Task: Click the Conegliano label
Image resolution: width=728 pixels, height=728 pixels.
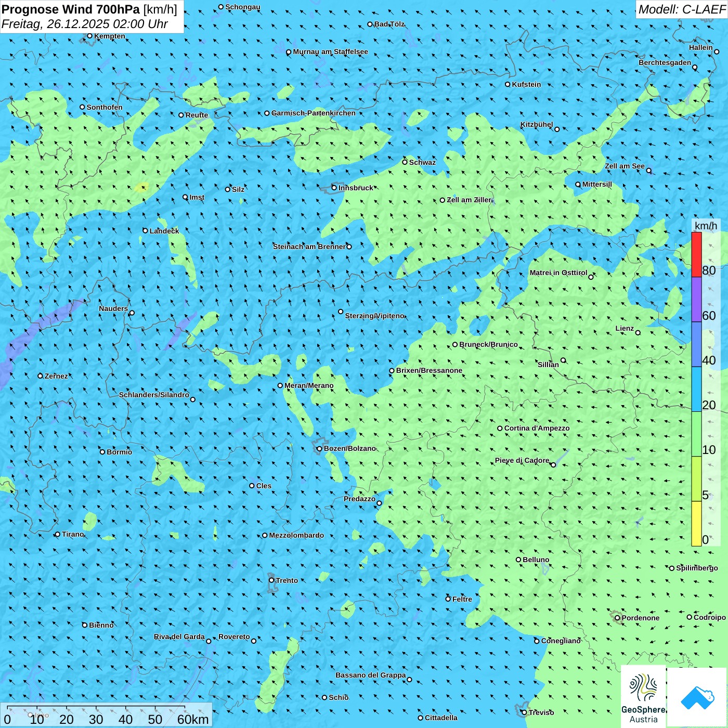Action: [x=561, y=641]
